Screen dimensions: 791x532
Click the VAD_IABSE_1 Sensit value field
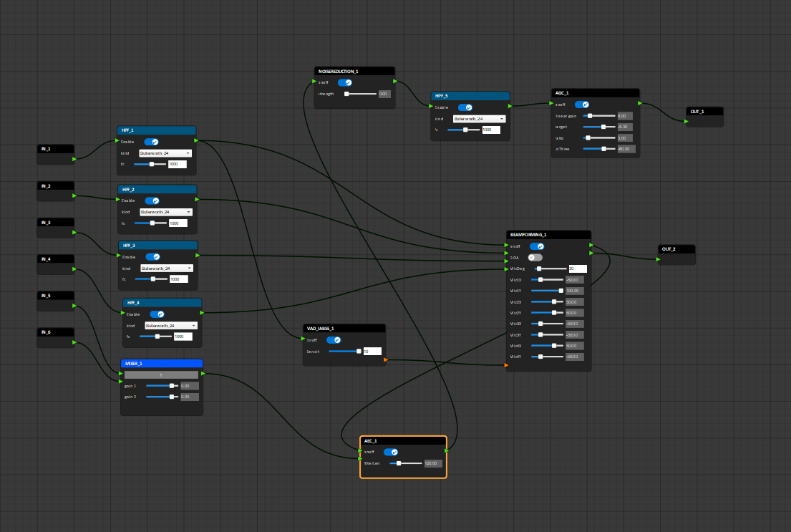tap(372, 352)
